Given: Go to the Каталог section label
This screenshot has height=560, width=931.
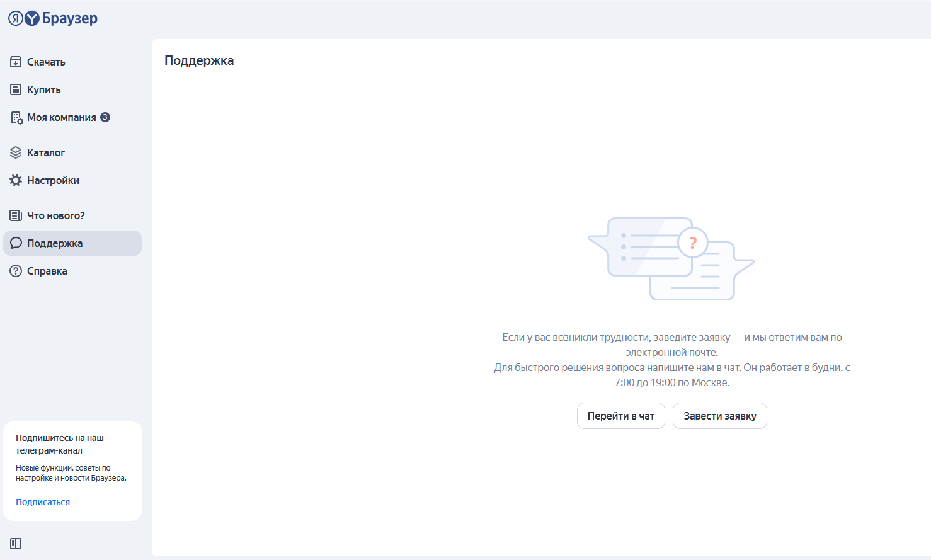Looking at the screenshot, I should [x=46, y=152].
